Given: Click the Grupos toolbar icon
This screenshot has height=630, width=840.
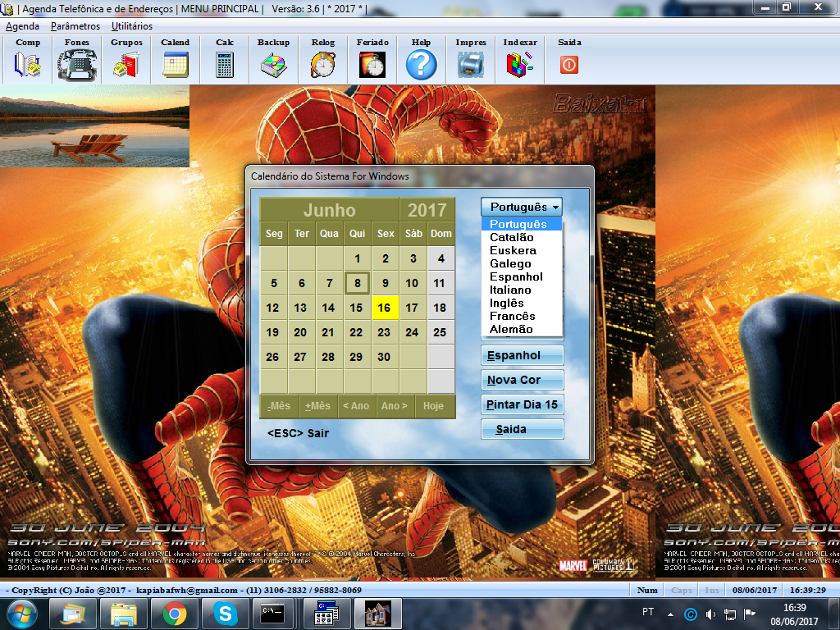Looking at the screenshot, I should coord(126,63).
